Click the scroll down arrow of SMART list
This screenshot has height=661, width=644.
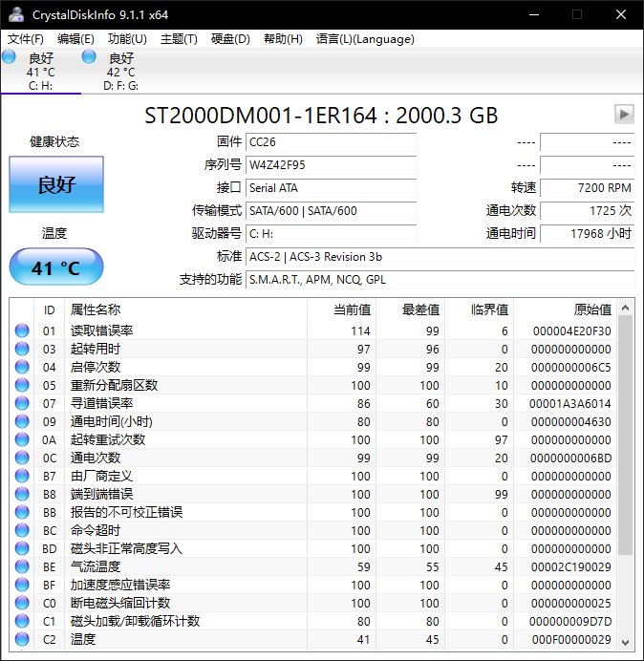626,642
